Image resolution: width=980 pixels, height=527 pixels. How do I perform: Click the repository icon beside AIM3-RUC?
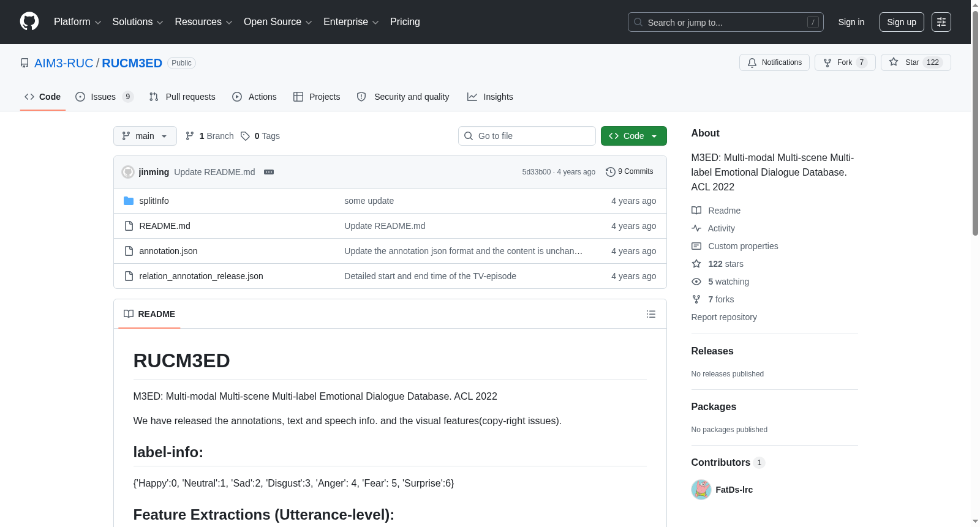(x=24, y=63)
